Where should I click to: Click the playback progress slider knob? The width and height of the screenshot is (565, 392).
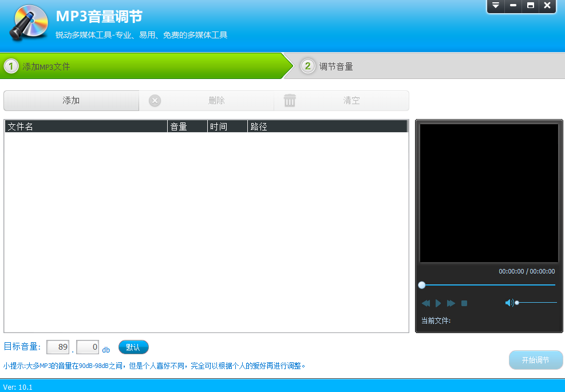pyautogui.click(x=422, y=284)
